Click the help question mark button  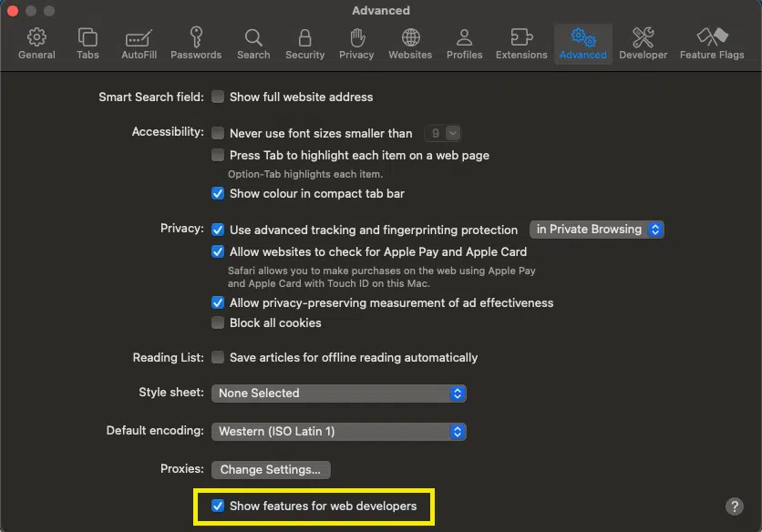tap(735, 506)
